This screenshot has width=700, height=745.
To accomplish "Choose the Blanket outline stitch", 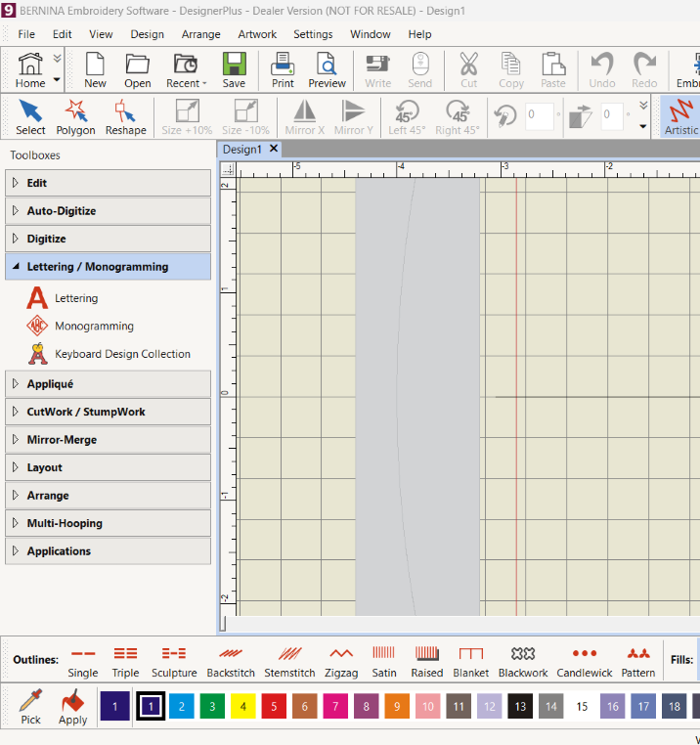I will 470,661.
